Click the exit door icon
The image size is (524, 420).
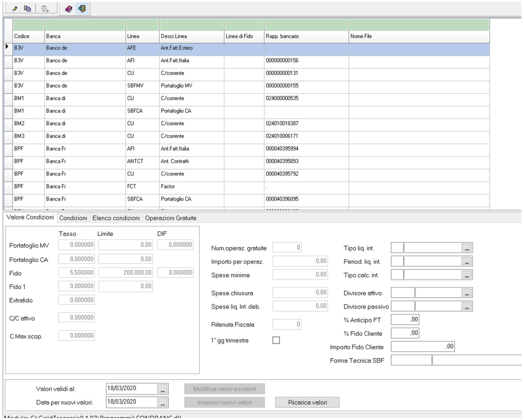coord(81,8)
